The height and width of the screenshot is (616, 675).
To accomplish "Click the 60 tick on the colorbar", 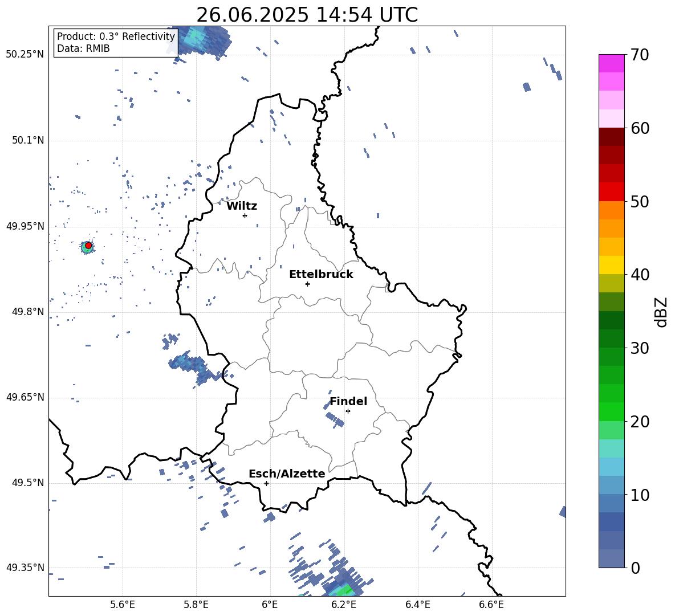I will (640, 128).
